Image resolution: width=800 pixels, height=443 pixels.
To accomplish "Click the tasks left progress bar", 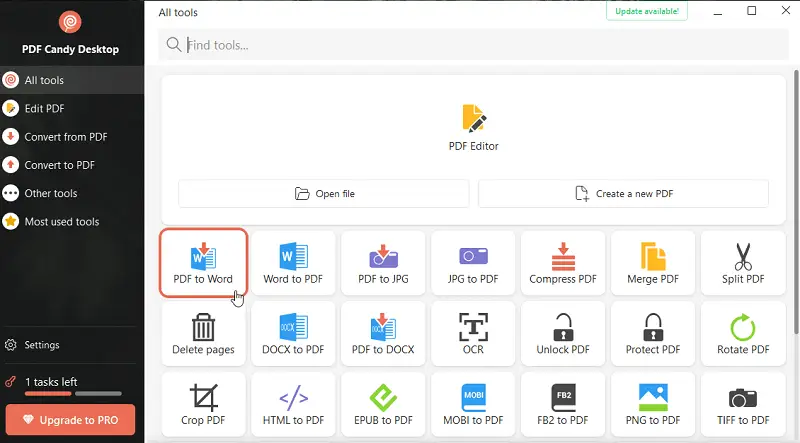I will pos(73,393).
